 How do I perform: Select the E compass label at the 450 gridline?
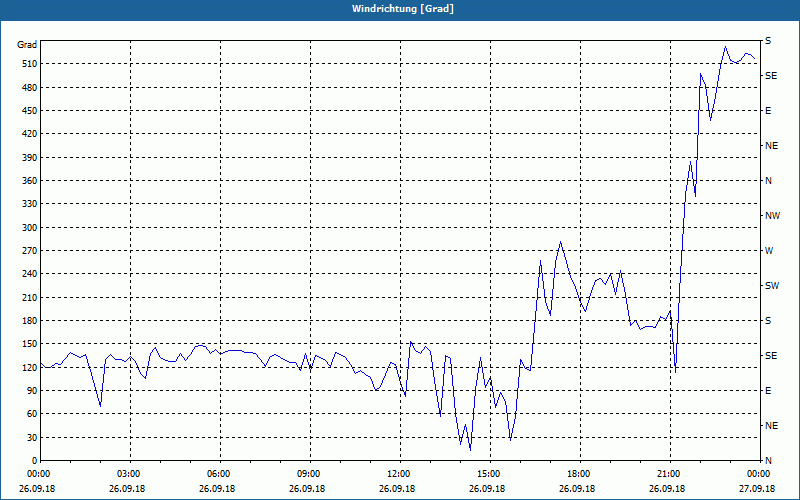pyautogui.click(x=768, y=111)
